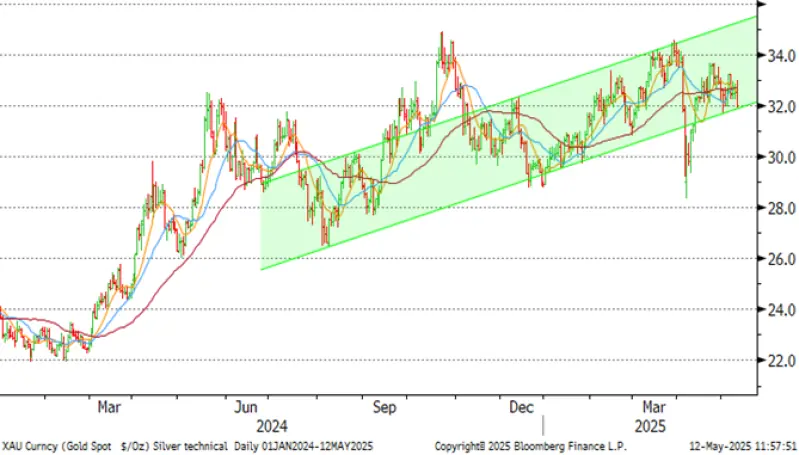Click the 2025 year label
The height and width of the screenshot is (455, 799).
point(650,426)
